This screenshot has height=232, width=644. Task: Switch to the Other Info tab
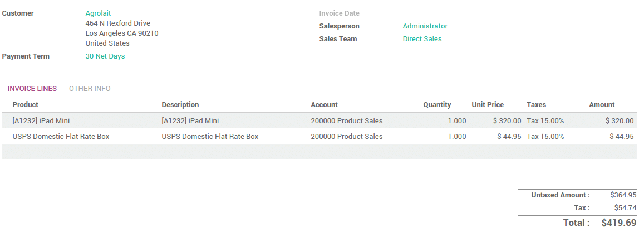[x=90, y=89]
